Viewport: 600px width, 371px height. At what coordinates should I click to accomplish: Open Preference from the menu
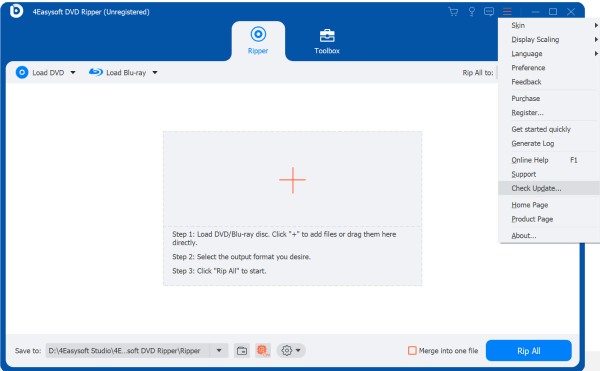click(549, 68)
